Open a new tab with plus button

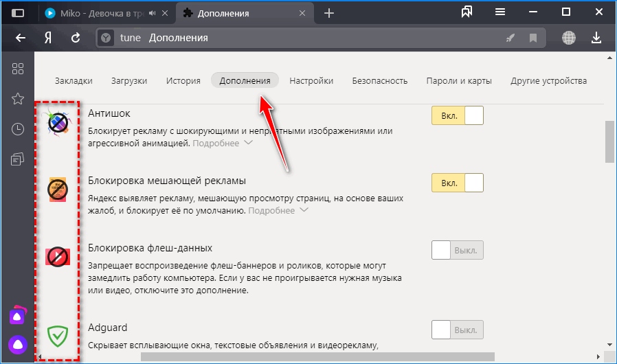329,13
